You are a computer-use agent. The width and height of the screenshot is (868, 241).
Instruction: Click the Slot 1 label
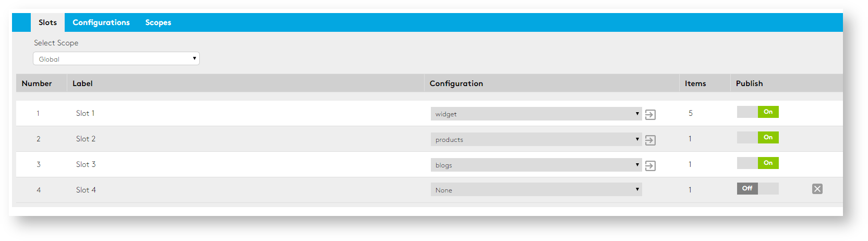coord(85,113)
